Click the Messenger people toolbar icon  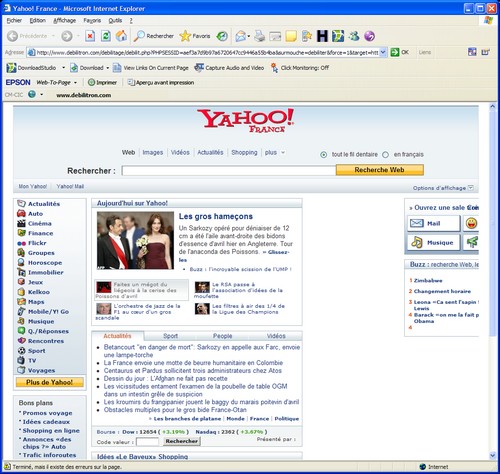point(354,36)
